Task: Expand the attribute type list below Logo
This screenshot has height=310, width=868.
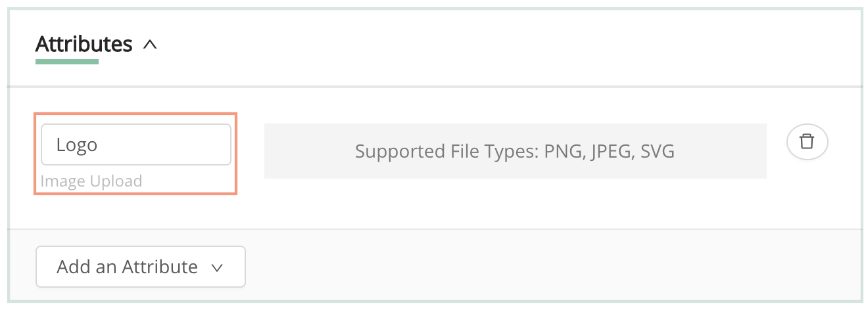Action: [x=141, y=267]
